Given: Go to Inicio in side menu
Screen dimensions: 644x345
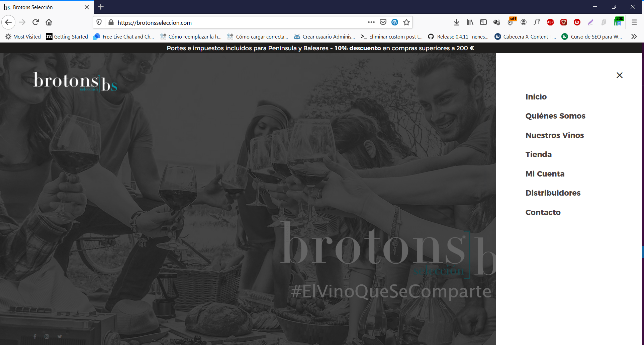Looking at the screenshot, I should [536, 97].
